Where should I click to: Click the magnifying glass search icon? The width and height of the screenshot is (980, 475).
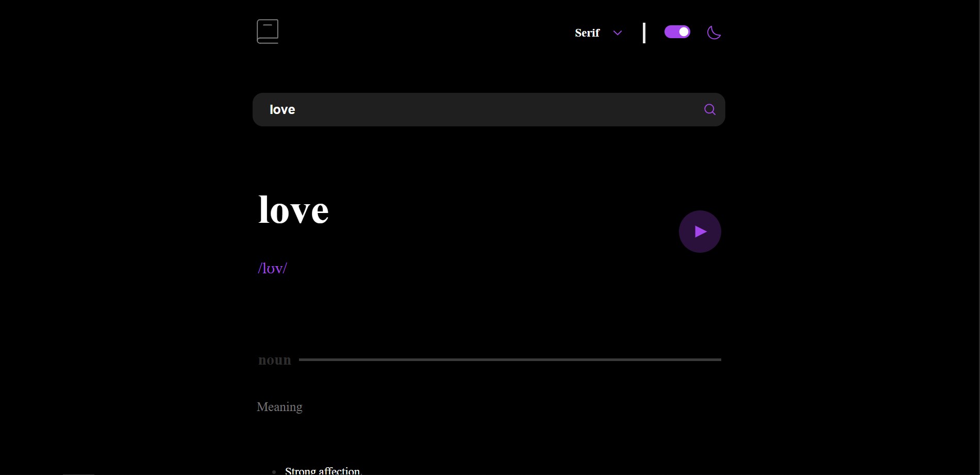709,109
